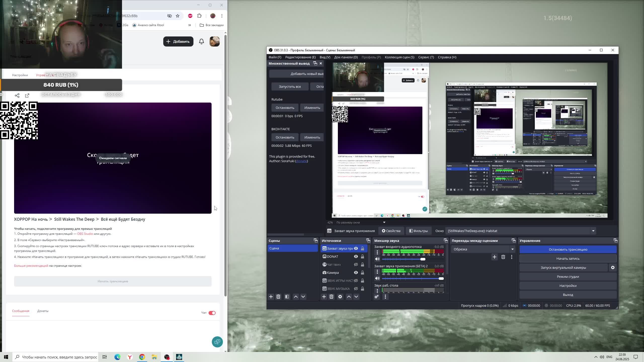The width and height of the screenshot is (644, 362).
Task: Open advanced audio properties gears icon
Action: pyautogui.click(x=377, y=297)
